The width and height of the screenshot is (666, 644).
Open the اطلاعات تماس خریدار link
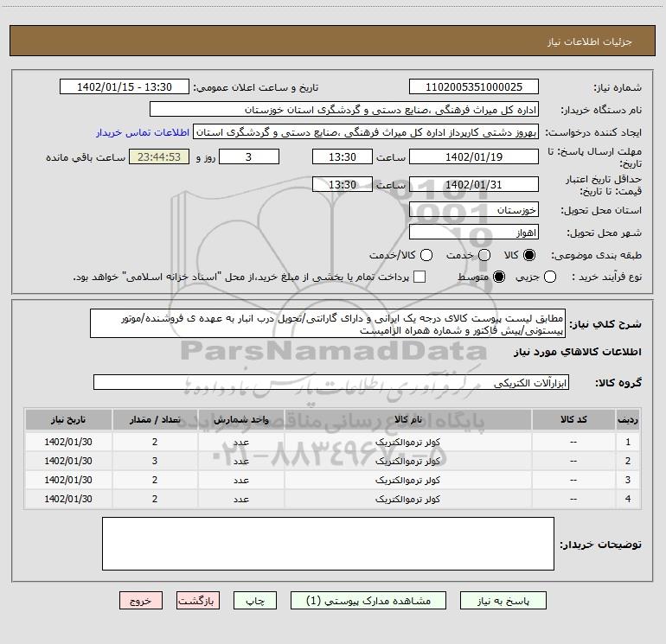(143, 132)
